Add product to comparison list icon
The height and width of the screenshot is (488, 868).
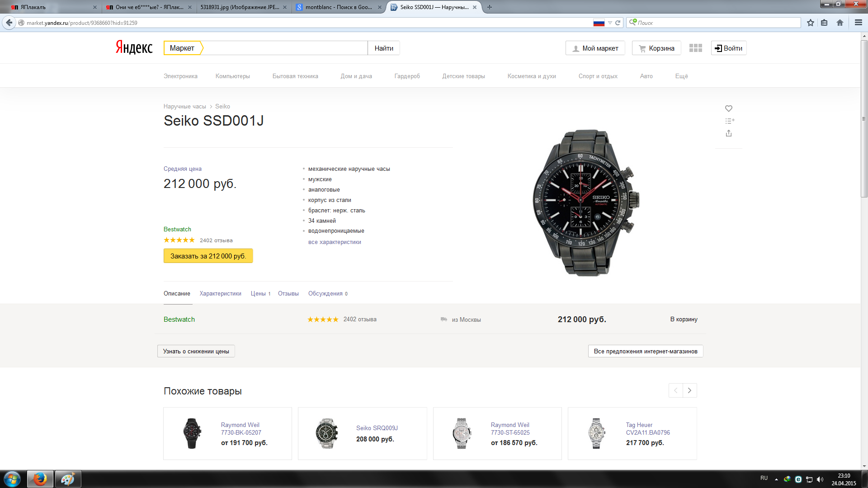[x=730, y=121]
